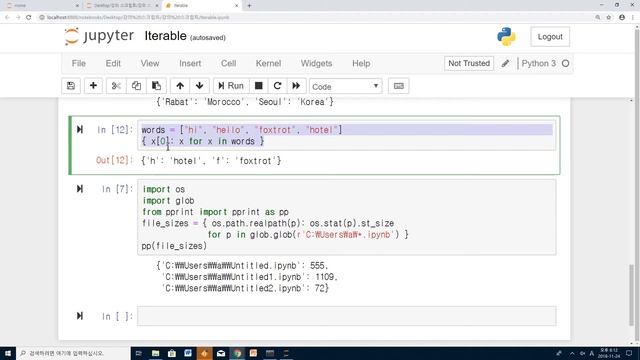Open notification center on taskbar
The image size is (640, 360).
629,353
